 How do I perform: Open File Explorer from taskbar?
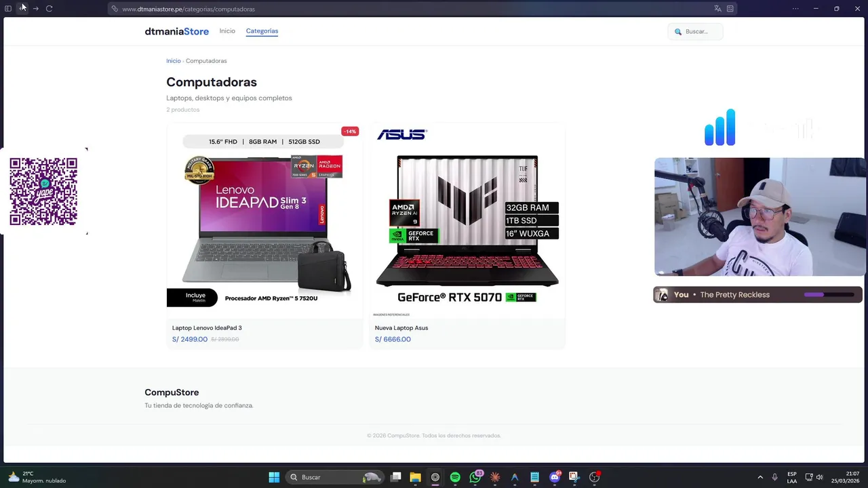click(416, 477)
